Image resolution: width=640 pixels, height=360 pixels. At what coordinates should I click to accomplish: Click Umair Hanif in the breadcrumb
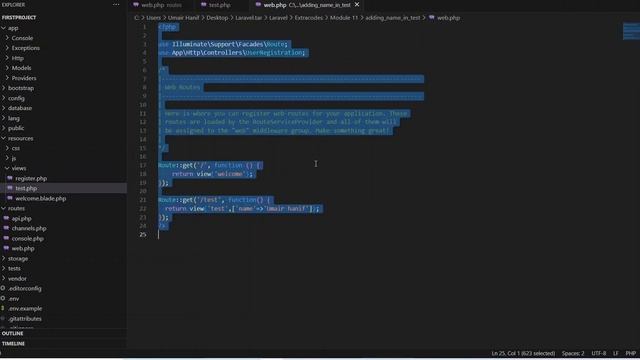click(x=183, y=18)
